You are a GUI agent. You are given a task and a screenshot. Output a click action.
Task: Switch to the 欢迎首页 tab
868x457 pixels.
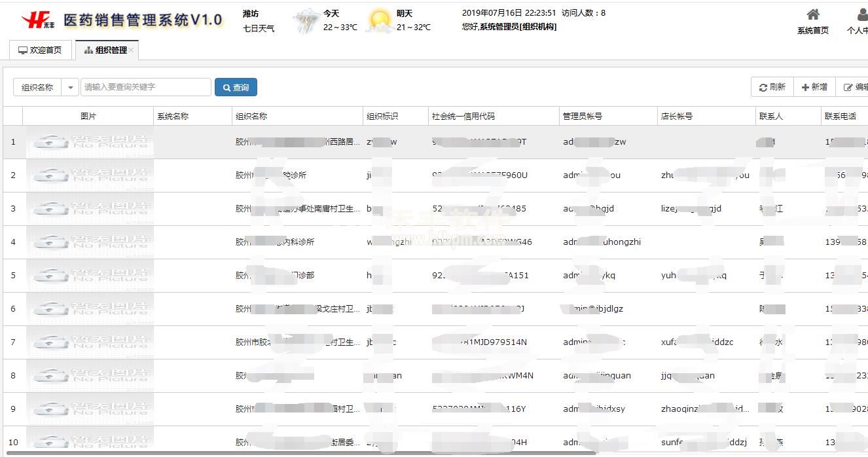[x=40, y=50]
